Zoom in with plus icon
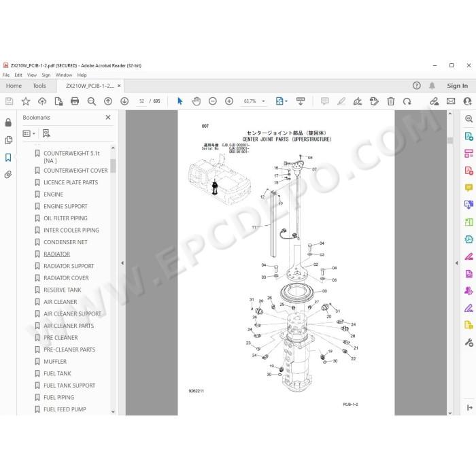The width and height of the screenshot is (476, 476). [229, 101]
